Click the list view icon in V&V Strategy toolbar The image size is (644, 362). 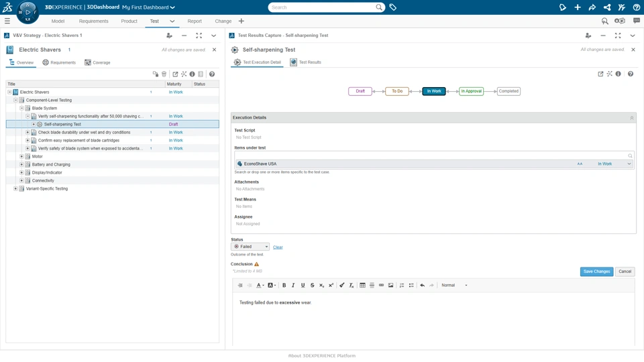coord(201,74)
